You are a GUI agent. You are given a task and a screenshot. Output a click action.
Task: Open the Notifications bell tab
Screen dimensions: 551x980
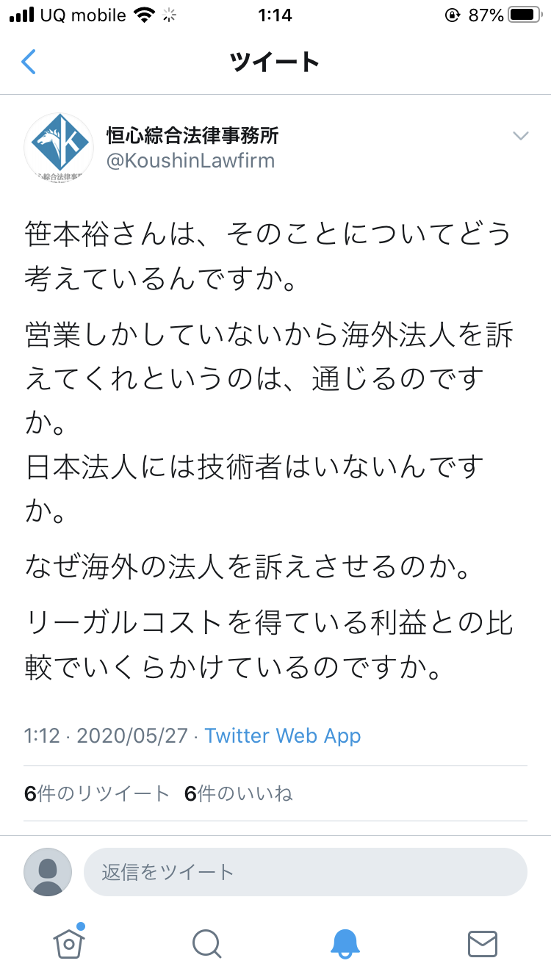click(x=345, y=943)
